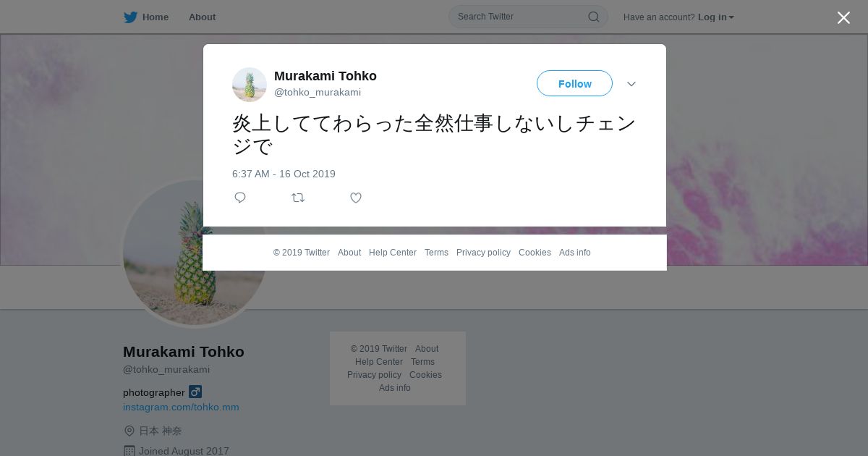Open instagram.com/tohko.mm profile link
This screenshot has width=868, height=456.
click(x=181, y=407)
